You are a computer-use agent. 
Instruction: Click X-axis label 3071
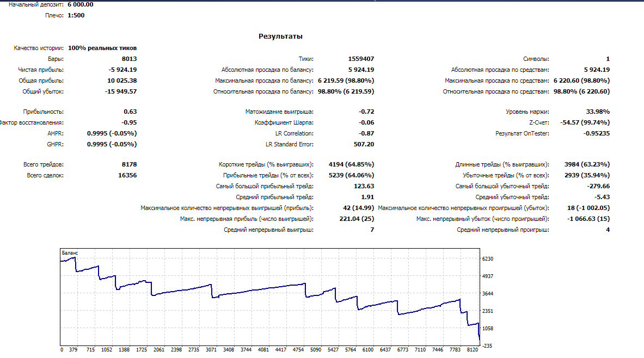[211, 350]
